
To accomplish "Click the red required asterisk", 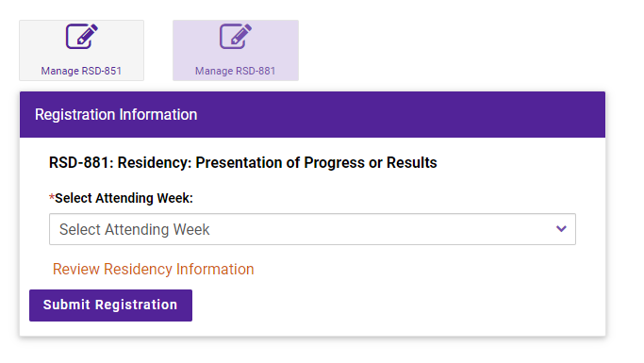I will 52,197.
